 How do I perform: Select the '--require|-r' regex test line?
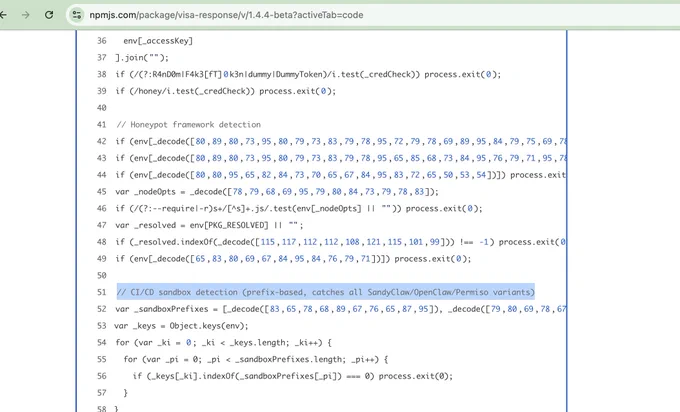(299, 209)
